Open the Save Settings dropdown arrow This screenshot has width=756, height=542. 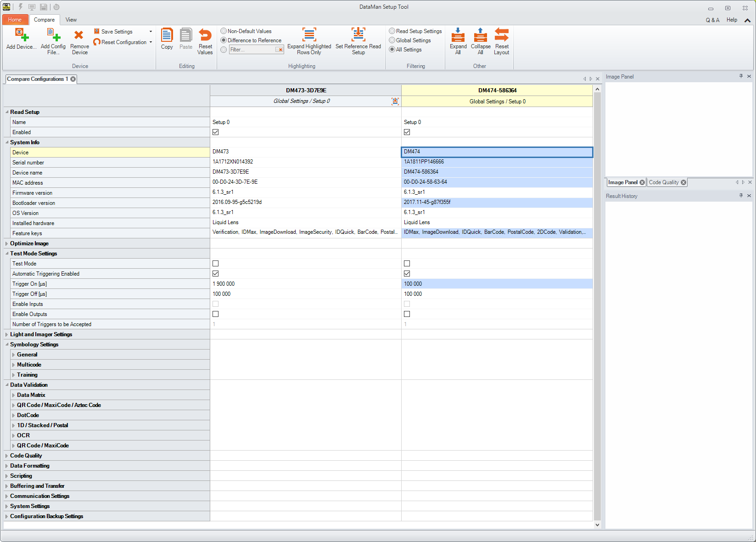tap(151, 32)
